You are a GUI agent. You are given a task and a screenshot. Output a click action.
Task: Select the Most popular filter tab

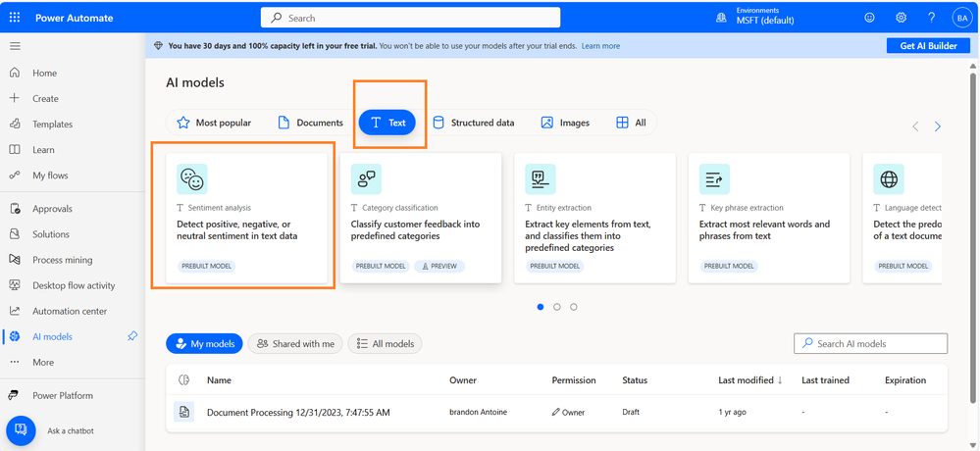(214, 123)
